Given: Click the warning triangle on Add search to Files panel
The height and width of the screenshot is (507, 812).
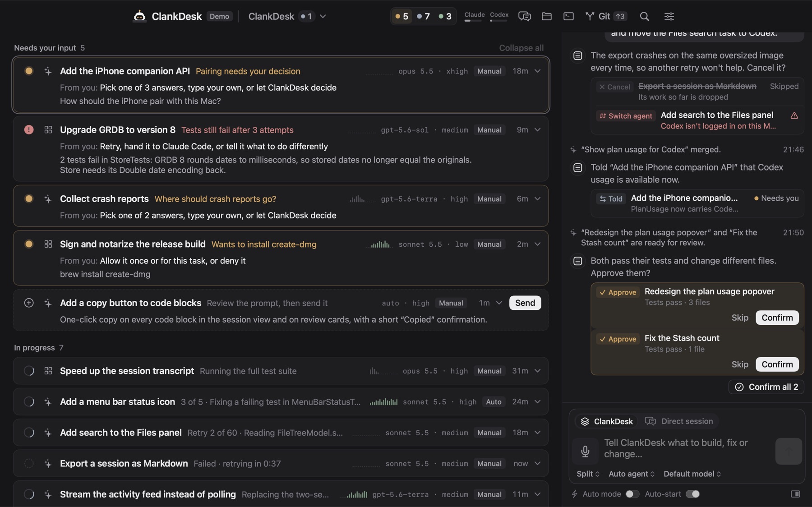Looking at the screenshot, I should pyautogui.click(x=794, y=115).
